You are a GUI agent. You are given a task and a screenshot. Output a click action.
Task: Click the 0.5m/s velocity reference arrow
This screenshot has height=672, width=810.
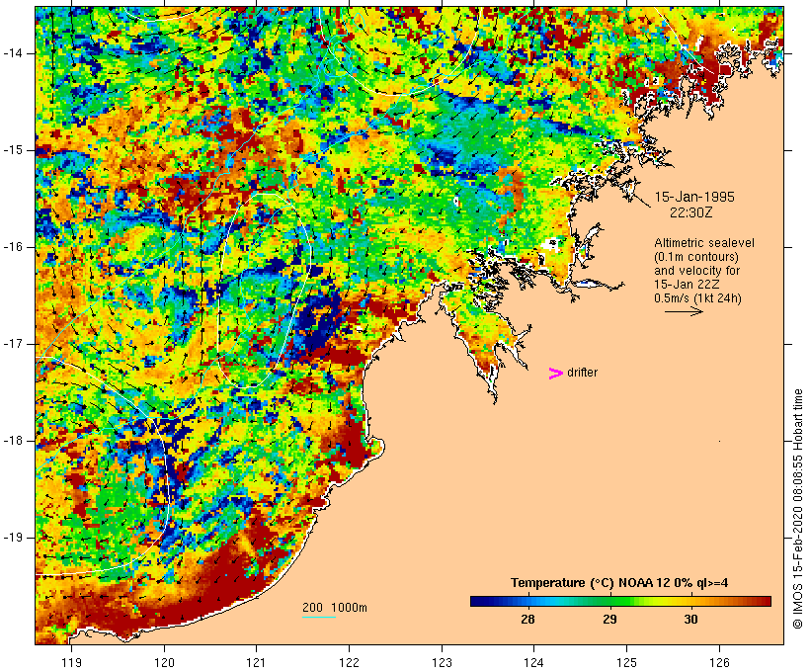(x=684, y=311)
